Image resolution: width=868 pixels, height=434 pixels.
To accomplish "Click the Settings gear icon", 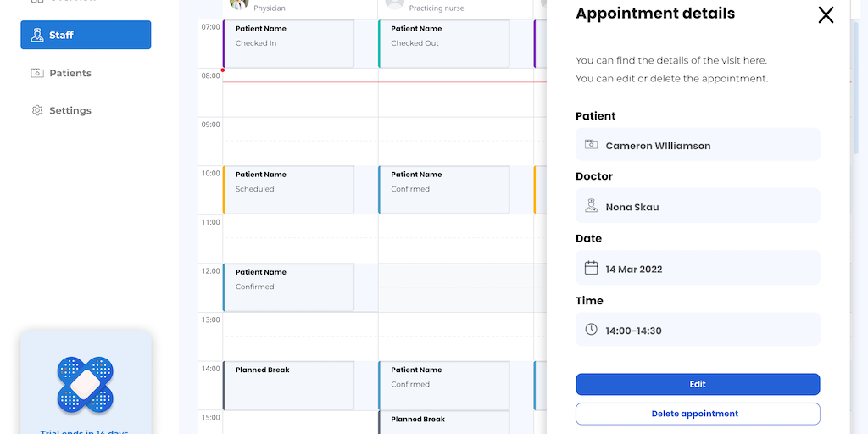I will [x=37, y=110].
